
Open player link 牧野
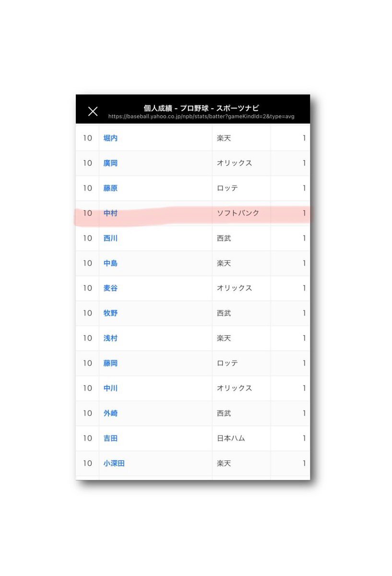click(x=110, y=313)
